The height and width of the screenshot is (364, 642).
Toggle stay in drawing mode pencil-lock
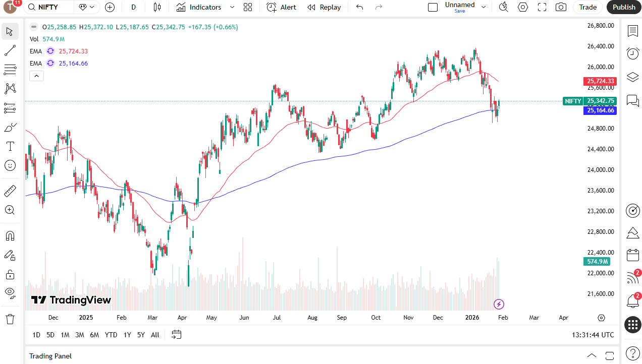(10, 255)
